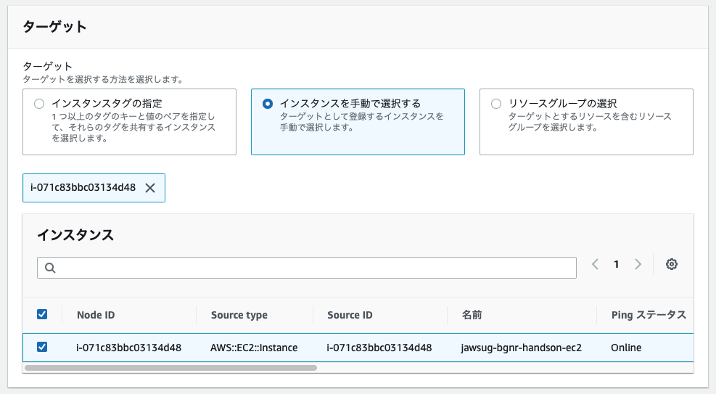
Task: Click the Online ping status cell
Action: pyautogui.click(x=626, y=347)
